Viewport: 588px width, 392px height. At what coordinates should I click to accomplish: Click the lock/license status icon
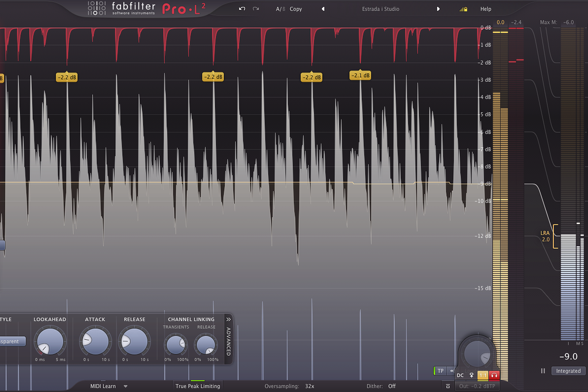tap(463, 9)
